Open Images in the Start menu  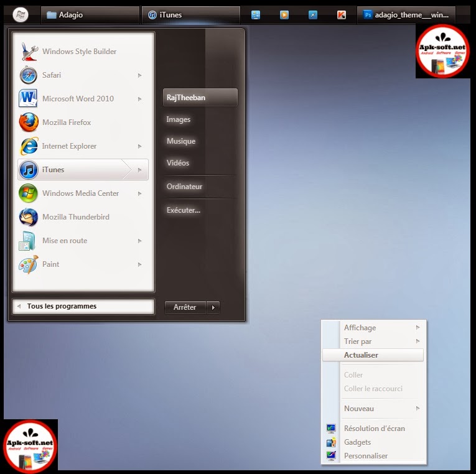[178, 119]
